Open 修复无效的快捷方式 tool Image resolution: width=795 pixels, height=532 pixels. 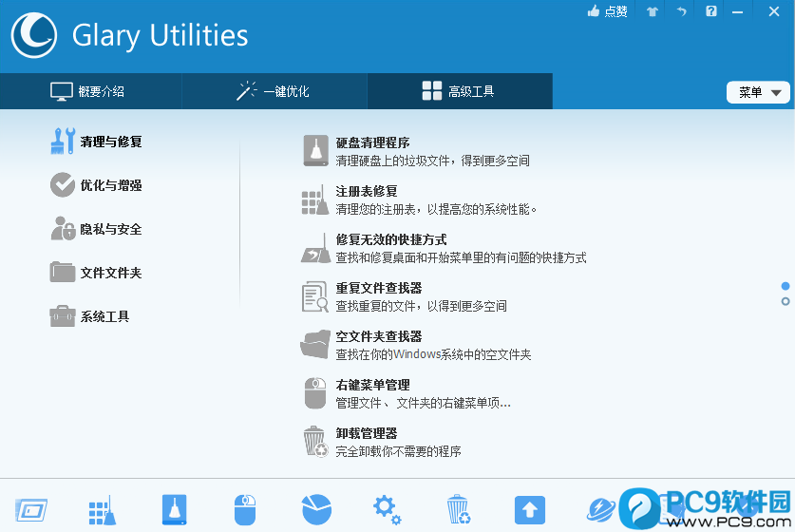tap(391, 240)
